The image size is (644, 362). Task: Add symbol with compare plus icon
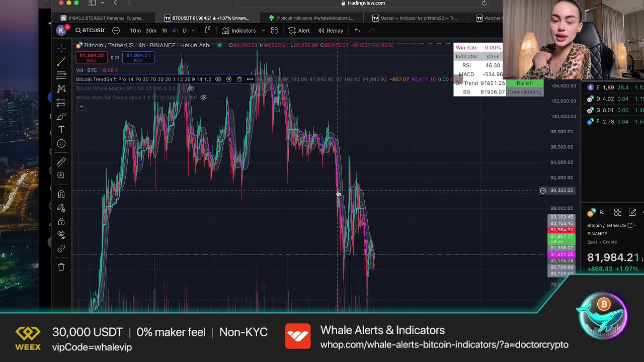tap(116, 31)
